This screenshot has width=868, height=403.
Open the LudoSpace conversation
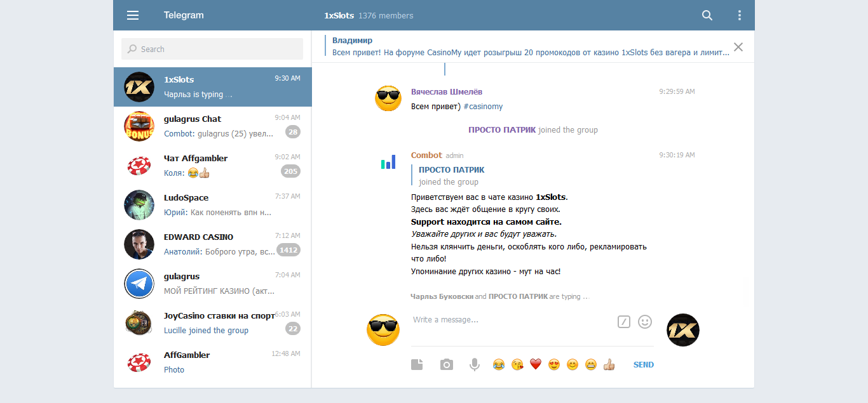click(x=212, y=205)
